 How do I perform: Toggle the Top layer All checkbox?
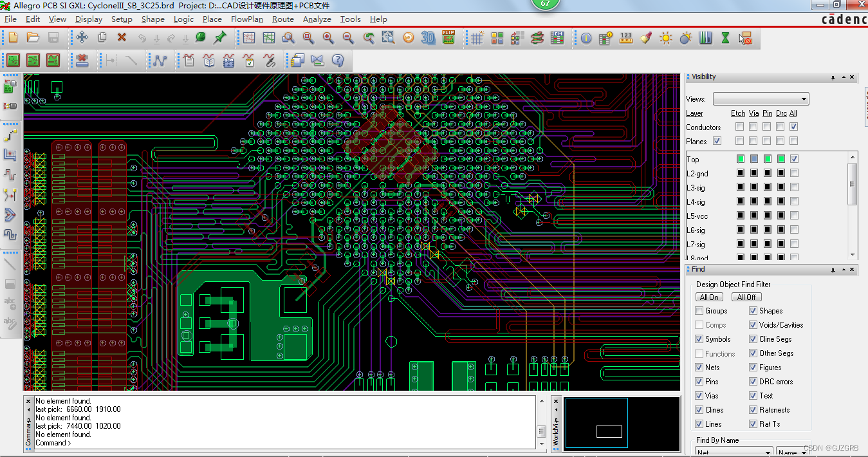point(794,158)
